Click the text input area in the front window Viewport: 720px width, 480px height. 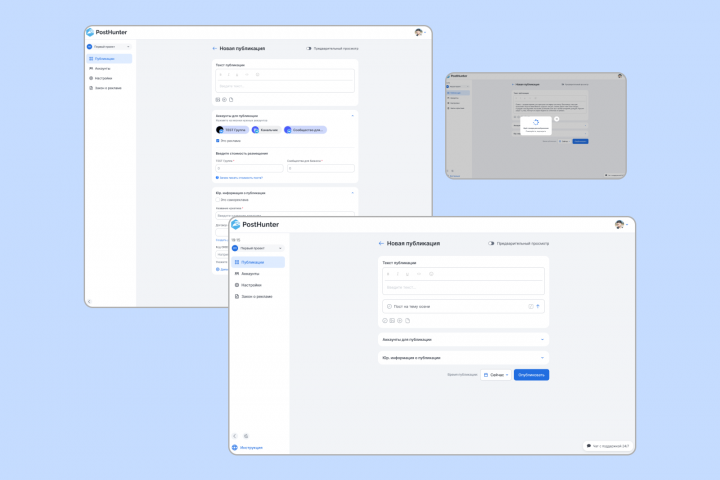463,288
